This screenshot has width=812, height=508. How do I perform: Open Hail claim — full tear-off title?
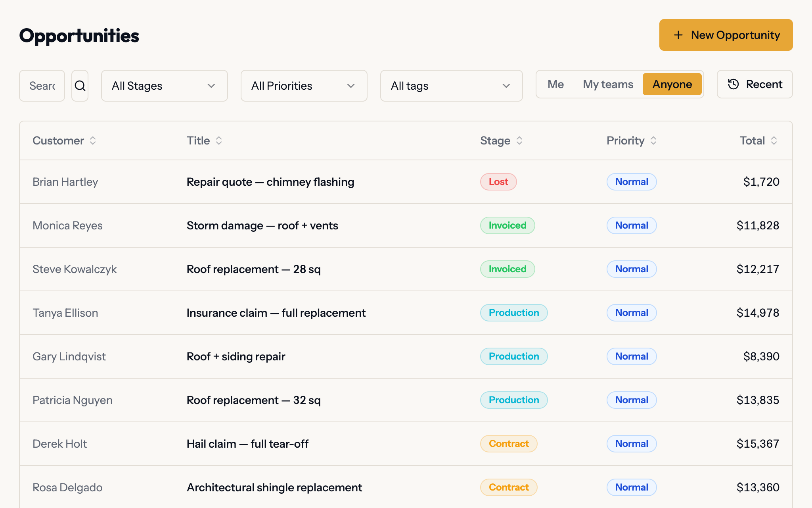(x=247, y=444)
